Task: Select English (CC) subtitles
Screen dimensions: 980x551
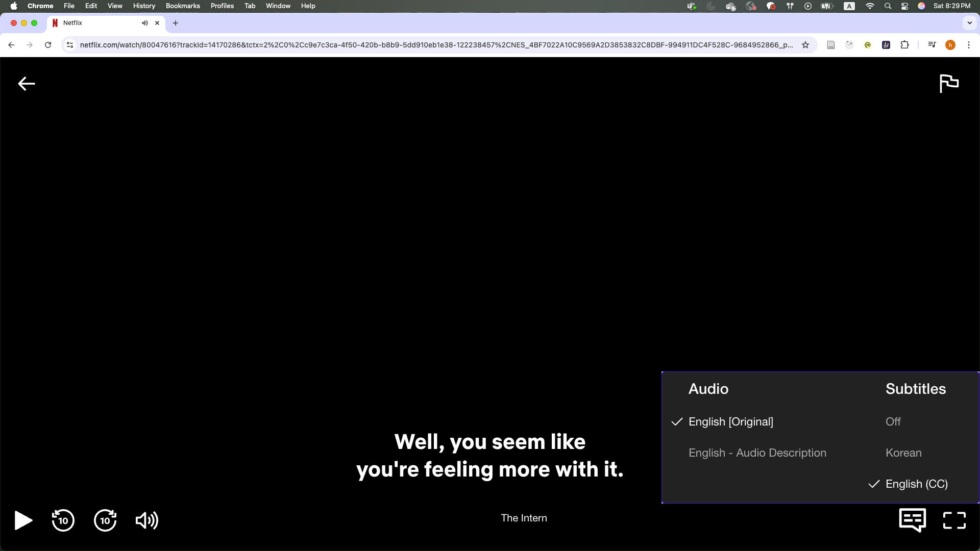Action: click(916, 484)
